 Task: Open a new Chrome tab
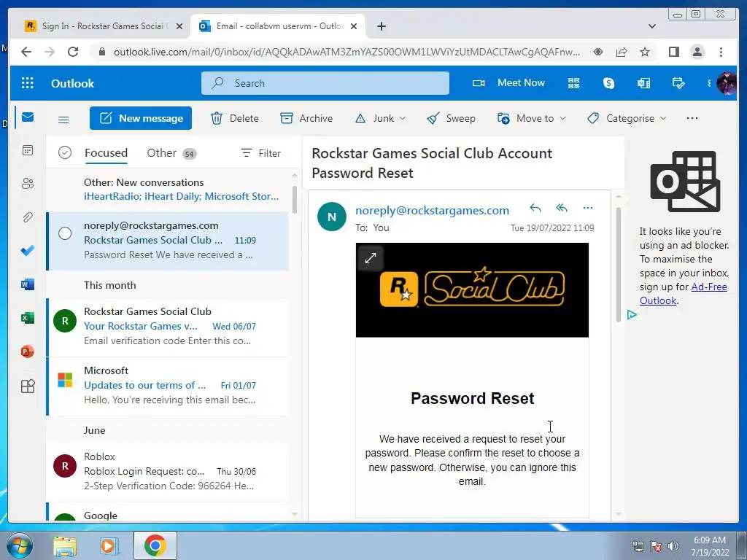click(x=381, y=26)
